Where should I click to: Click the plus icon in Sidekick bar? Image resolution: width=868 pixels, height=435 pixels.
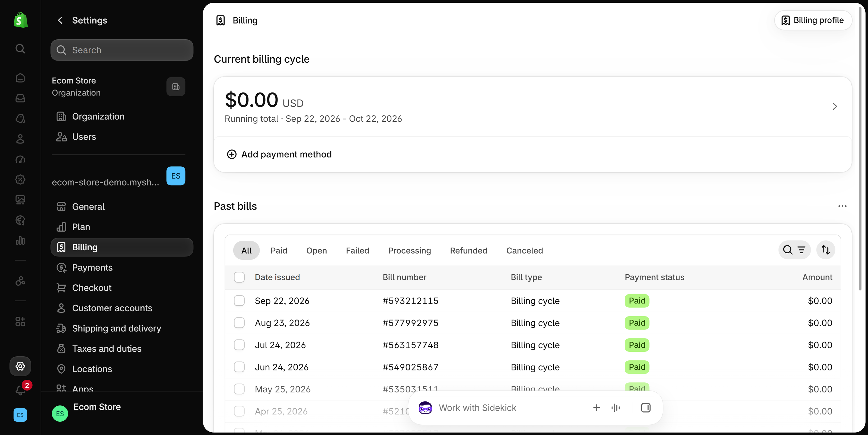596,408
